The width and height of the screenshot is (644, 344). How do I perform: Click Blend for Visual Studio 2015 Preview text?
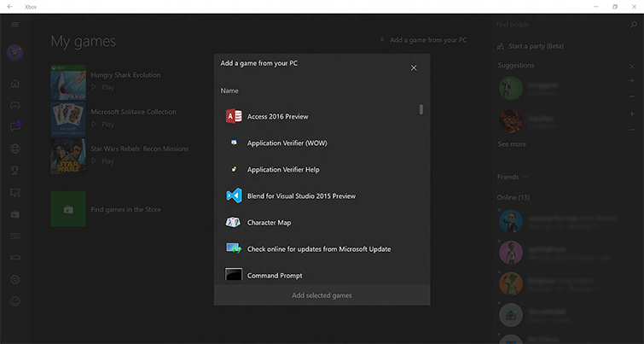(301, 196)
